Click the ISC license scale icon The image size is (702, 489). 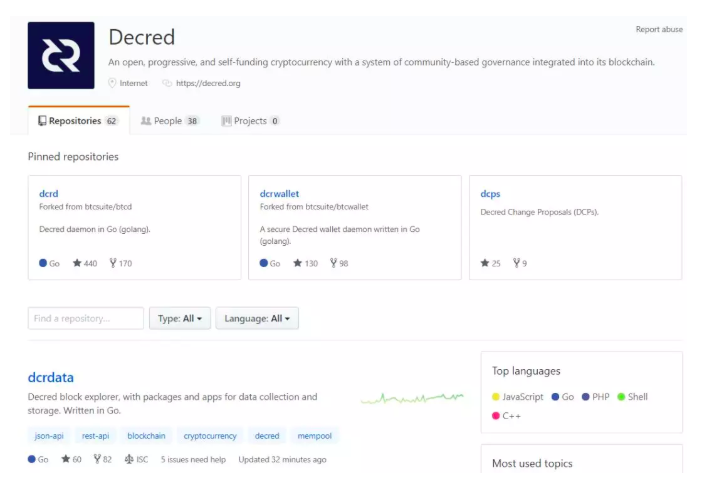tap(129, 459)
